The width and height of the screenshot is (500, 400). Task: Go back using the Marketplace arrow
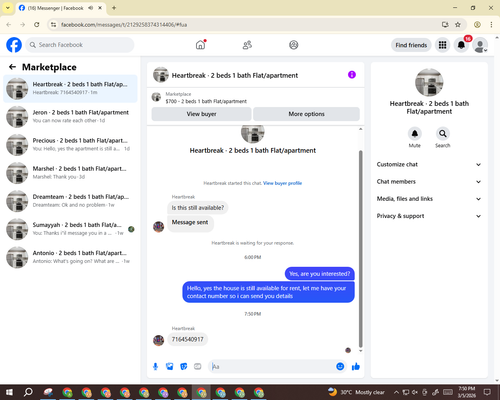[x=12, y=67]
